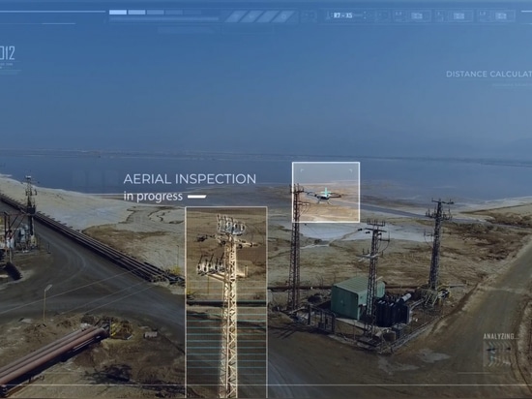Image resolution: width=532 pixels, height=399 pixels.
Task: Click the 'in progress' status dash indicator
Action: point(196,197)
